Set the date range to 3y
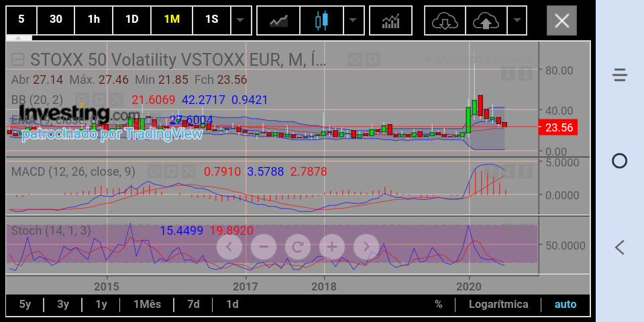This screenshot has width=644, height=322. pyautogui.click(x=63, y=305)
